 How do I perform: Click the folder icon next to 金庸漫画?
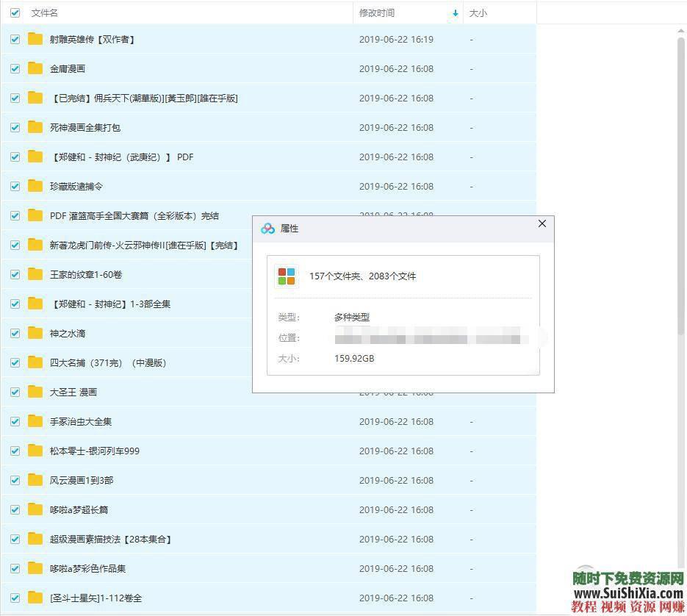tap(35, 68)
